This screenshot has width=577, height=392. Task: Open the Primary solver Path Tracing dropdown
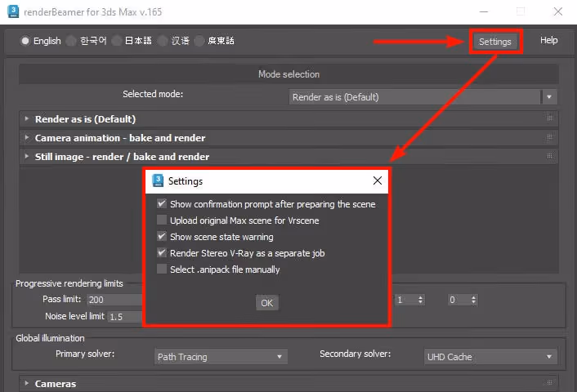click(221, 357)
